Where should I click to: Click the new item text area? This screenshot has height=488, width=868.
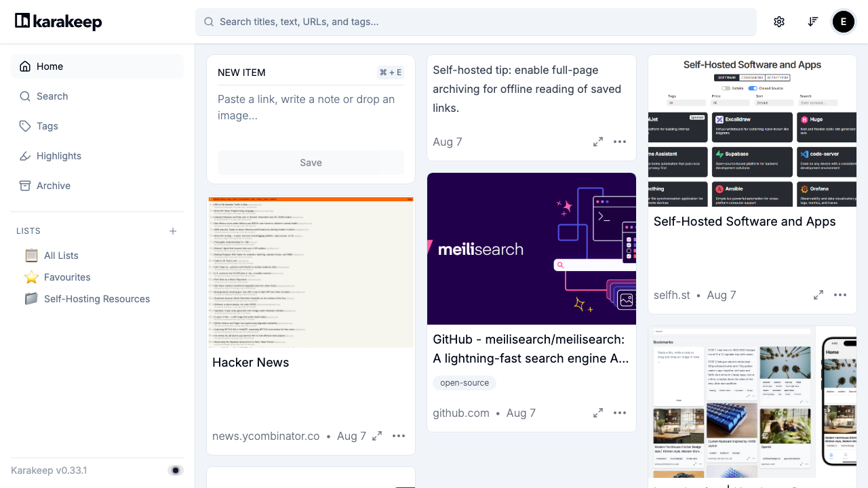[311, 115]
